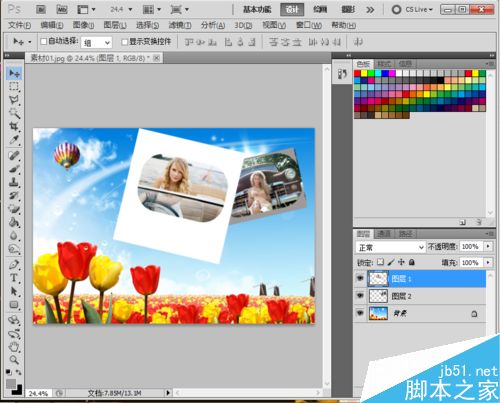Toggle lock all padlock in Layers panel
500x403 pixels.
[x=412, y=262]
